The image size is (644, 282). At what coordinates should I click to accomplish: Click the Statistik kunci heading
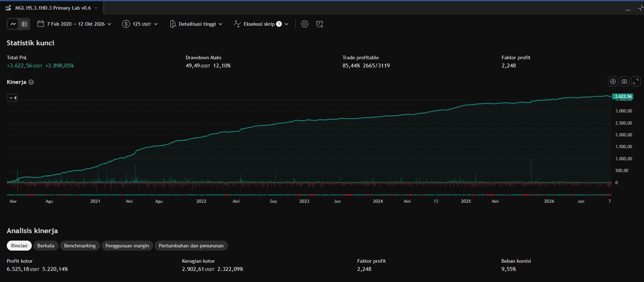point(30,43)
